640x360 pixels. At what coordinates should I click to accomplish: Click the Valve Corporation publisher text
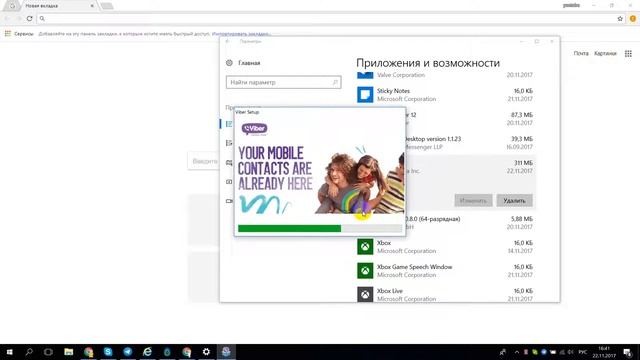tap(401, 75)
